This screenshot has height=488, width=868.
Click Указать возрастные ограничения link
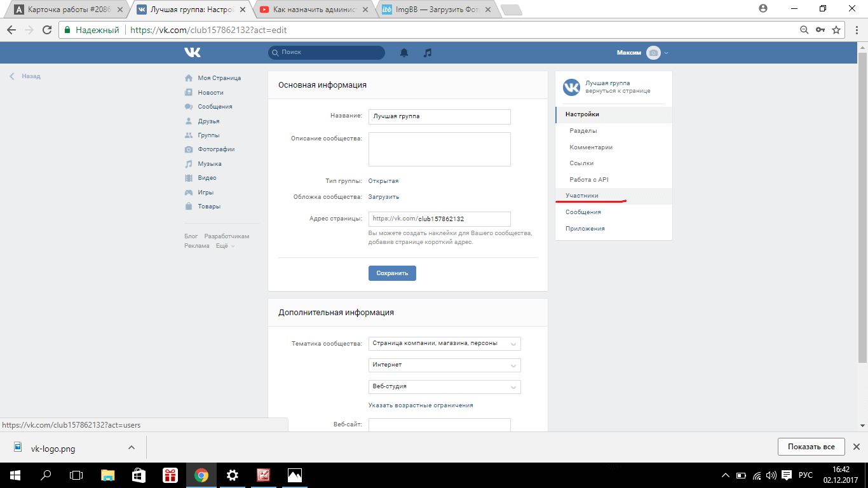pos(421,405)
